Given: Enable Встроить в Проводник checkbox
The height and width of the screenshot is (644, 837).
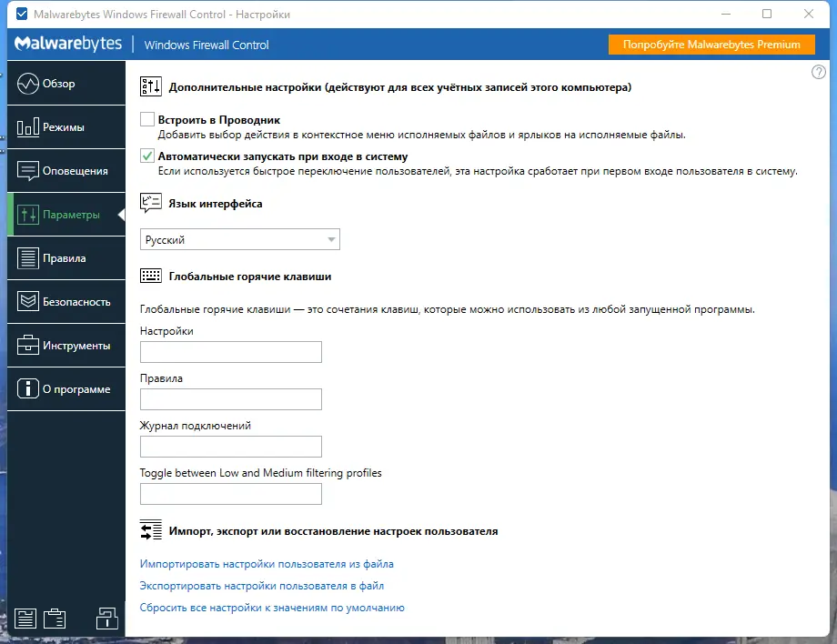Looking at the screenshot, I should click(147, 119).
